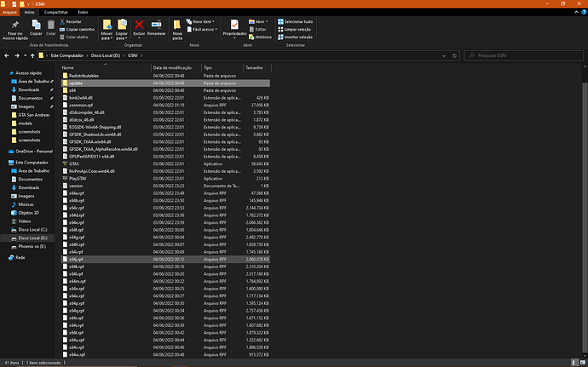The image size is (588, 367).
Task: Switch to the Compartilhar tab
Action: [x=56, y=12]
